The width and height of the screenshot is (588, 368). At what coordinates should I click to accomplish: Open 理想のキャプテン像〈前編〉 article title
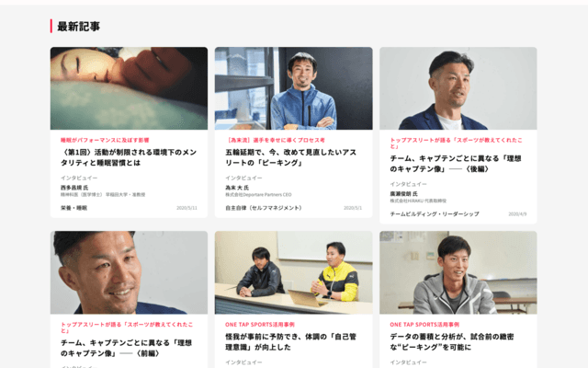127,348
